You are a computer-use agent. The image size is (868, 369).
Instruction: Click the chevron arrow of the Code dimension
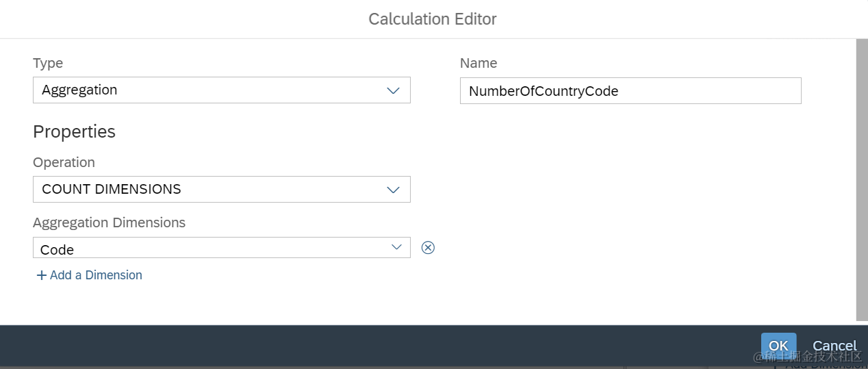click(396, 247)
